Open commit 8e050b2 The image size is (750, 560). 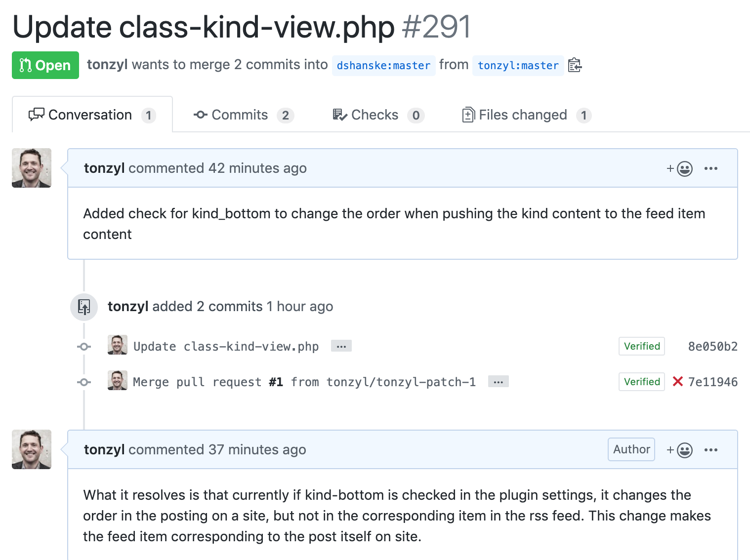click(712, 347)
